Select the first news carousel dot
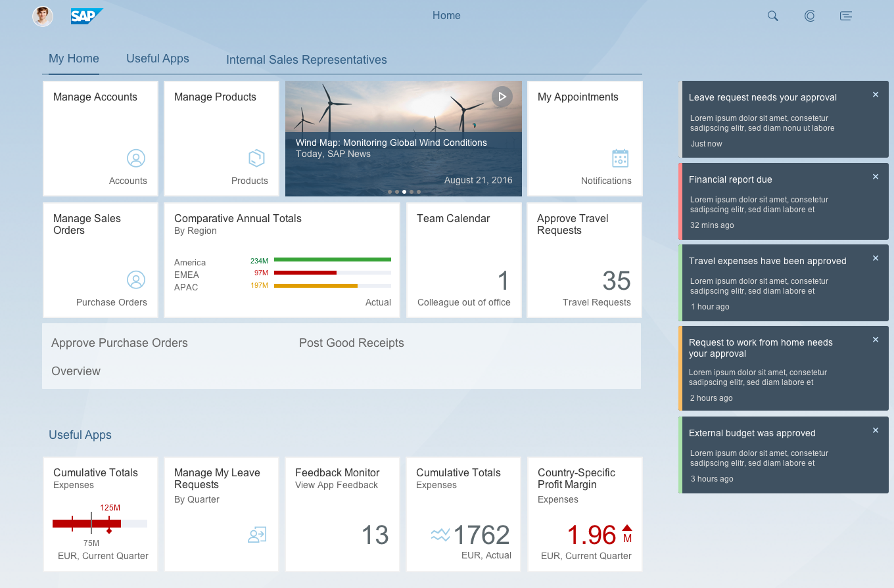The image size is (894, 588). tap(390, 192)
